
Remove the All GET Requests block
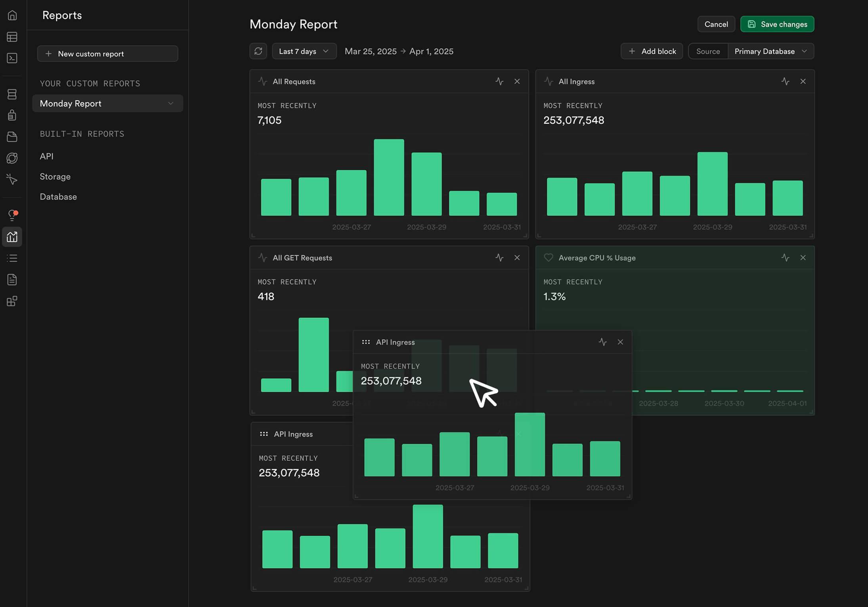[x=517, y=258]
